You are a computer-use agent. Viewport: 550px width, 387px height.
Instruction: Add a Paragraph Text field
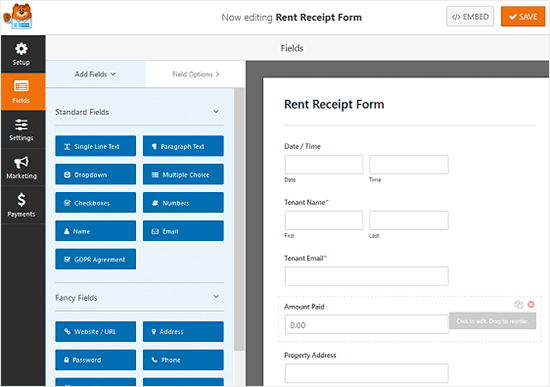click(183, 146)
